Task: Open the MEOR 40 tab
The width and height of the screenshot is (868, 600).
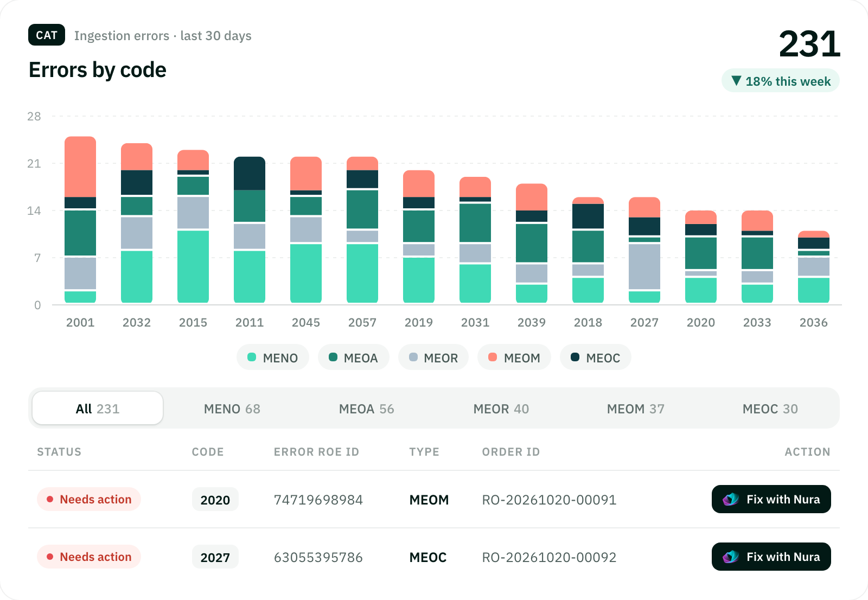Action: pyautogui.click(x=501, y=408)
